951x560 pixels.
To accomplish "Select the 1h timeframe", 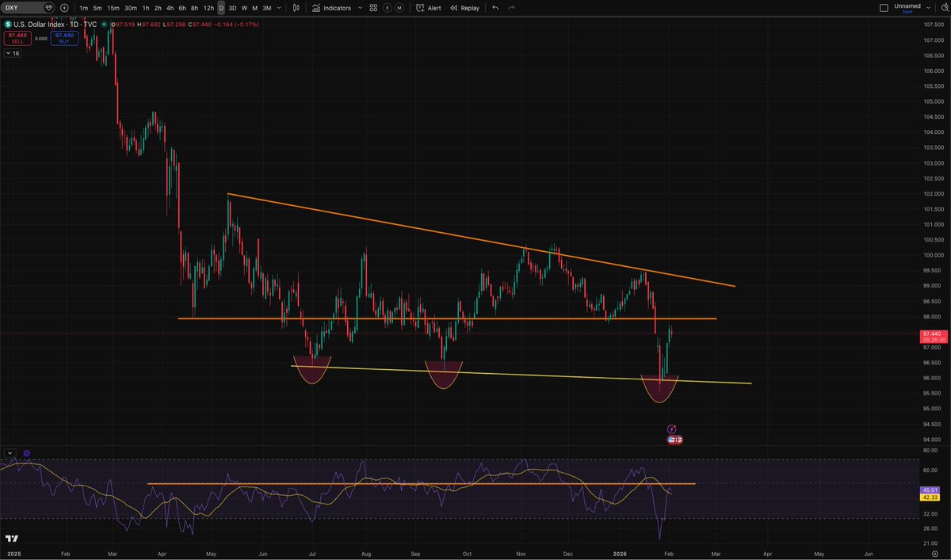I will (x=146, y=7).
